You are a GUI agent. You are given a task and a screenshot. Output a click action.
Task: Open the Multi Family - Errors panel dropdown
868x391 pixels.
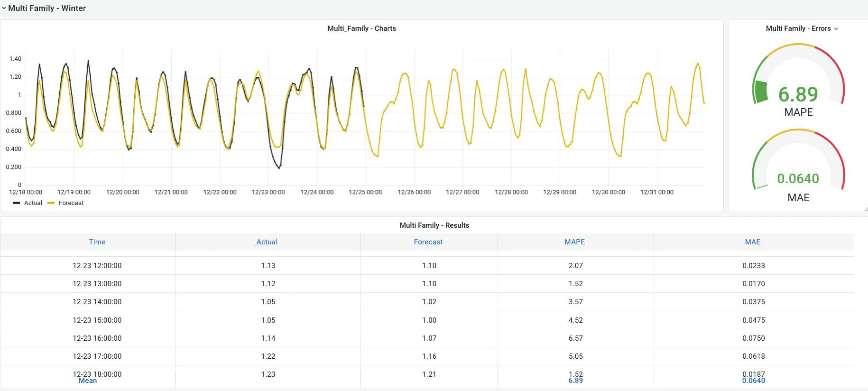tap(836, 29)
